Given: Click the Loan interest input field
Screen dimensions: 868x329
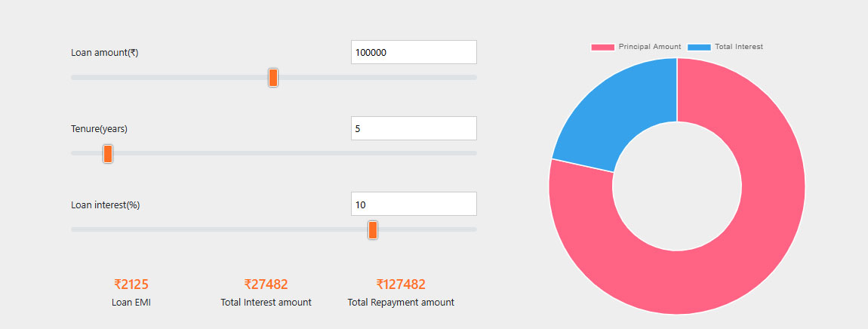Looking at the screenshot, I should [414, 204].
